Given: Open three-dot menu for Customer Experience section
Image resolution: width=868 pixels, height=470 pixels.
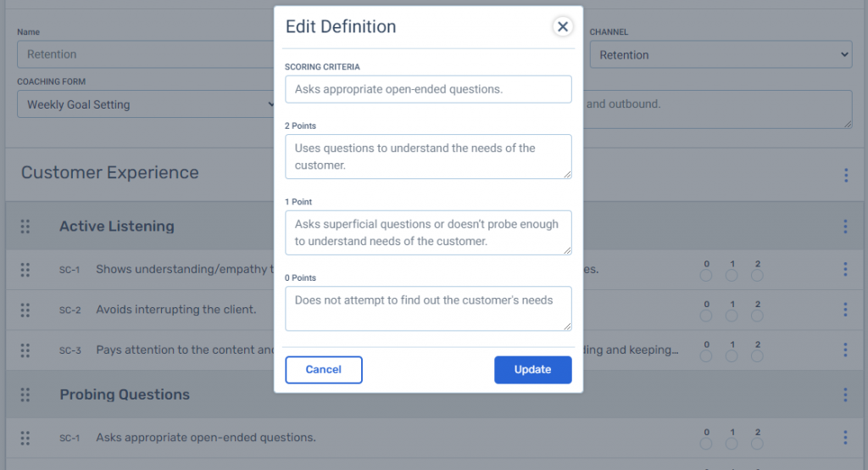Looking at the screenshot, I should (845, 175).
